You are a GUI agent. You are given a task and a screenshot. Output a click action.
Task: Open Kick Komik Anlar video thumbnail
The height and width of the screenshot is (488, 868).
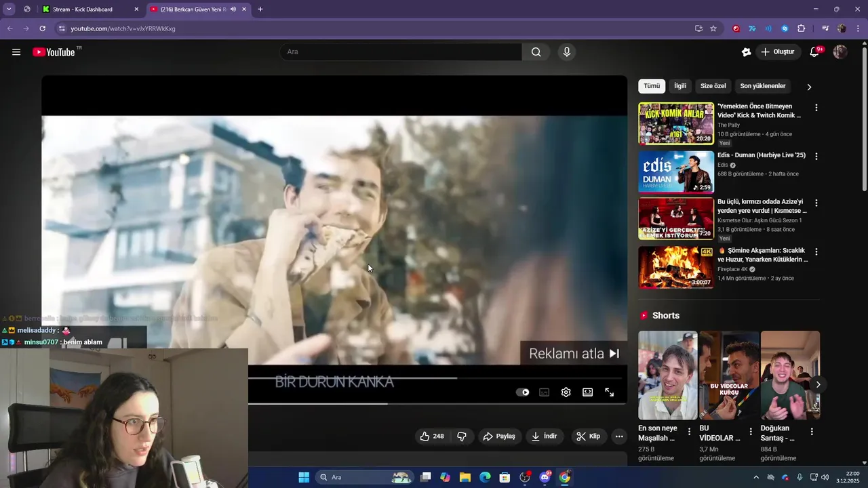click(x=676, y=124)
